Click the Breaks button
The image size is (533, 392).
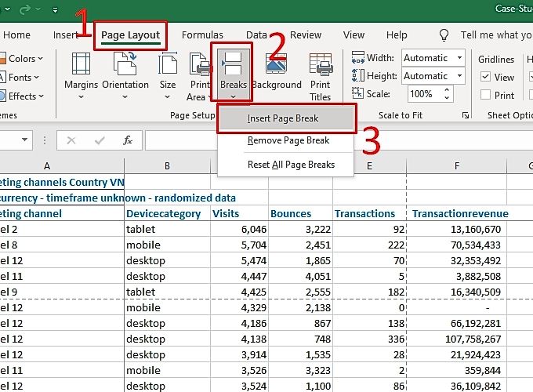(x=234, y=73)
